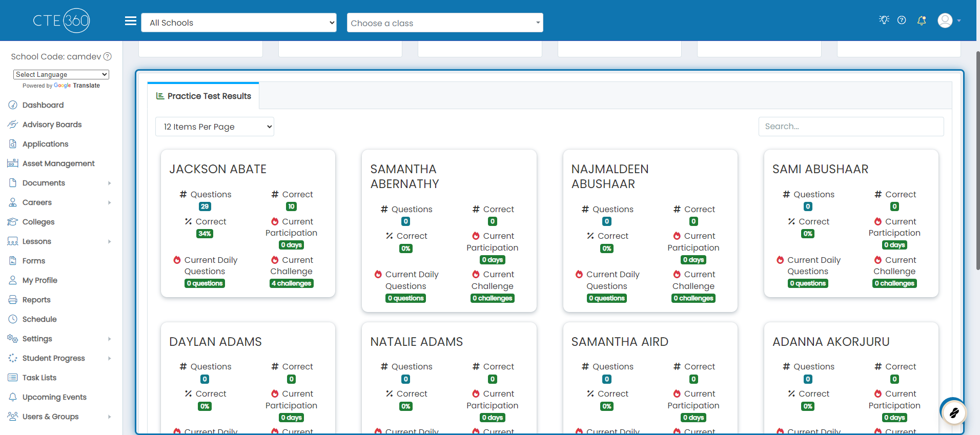
Task: Click the 4 challenges badge on Jackson Abate
Action: click(x=292, y=283)
